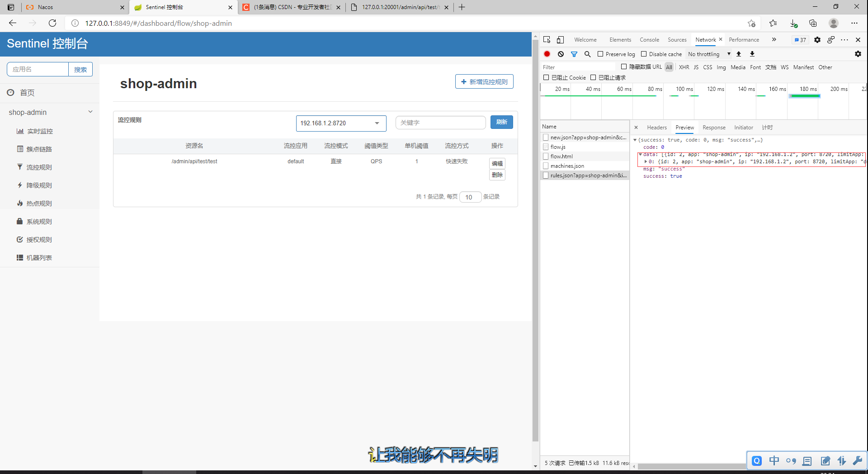Open network search magnifier icon
Screen dimensions: 868x474
pos(587,54)
